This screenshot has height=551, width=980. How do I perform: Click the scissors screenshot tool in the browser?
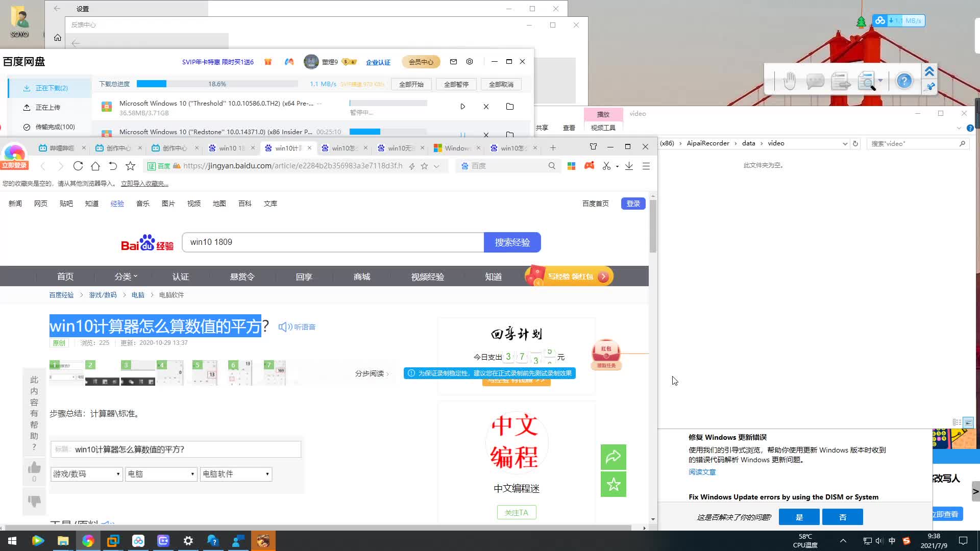606,166
